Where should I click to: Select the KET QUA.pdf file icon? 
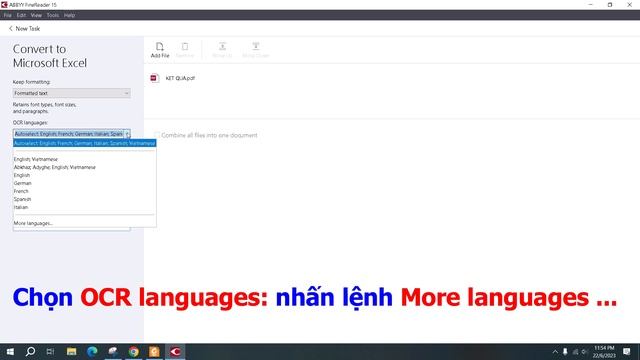tap(154, 78)
